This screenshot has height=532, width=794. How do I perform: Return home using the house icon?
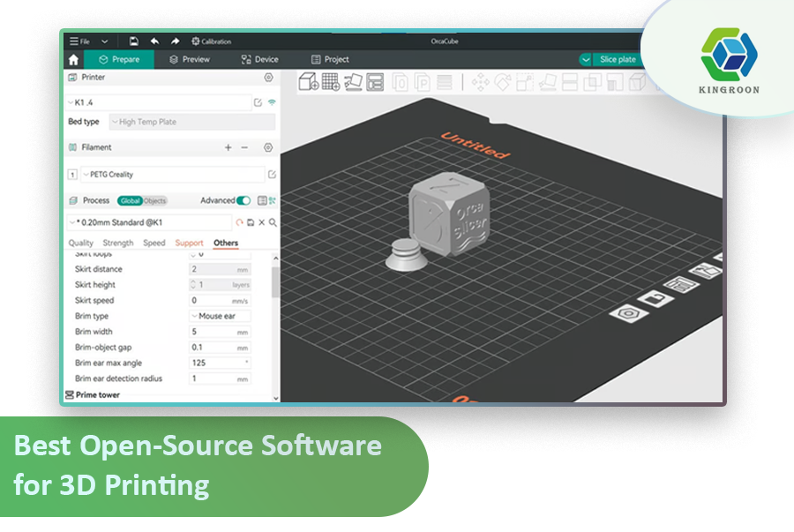coord(74,59)
